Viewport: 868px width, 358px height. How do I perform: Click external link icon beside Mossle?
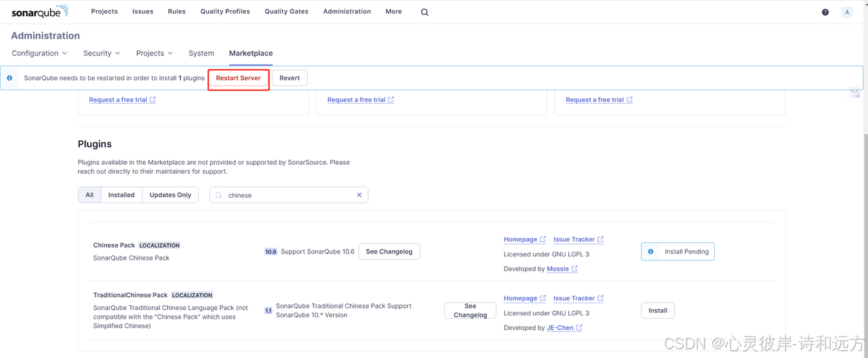pos(574,269)
